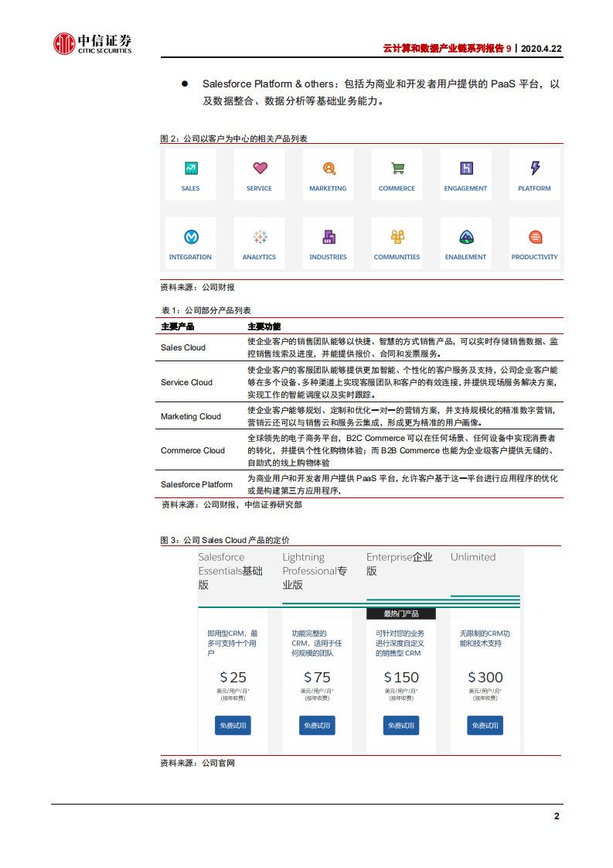This screenshot has width=613, height=868.
Task: Click the SALES label
Action: click(x=190, y=189)
